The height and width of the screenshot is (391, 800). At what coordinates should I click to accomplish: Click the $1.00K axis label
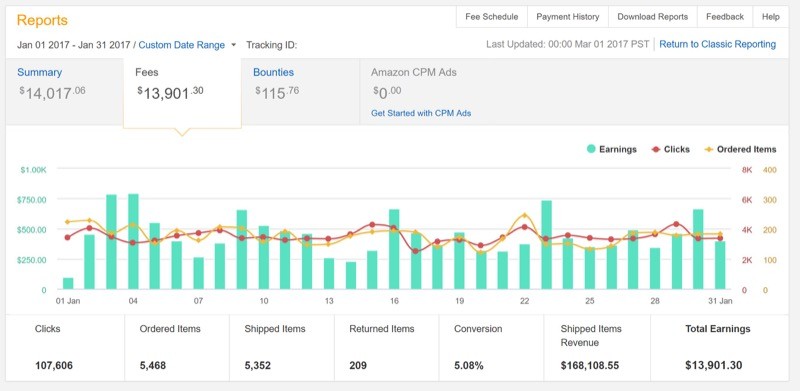pyautogui.click(x=33, y=170)
